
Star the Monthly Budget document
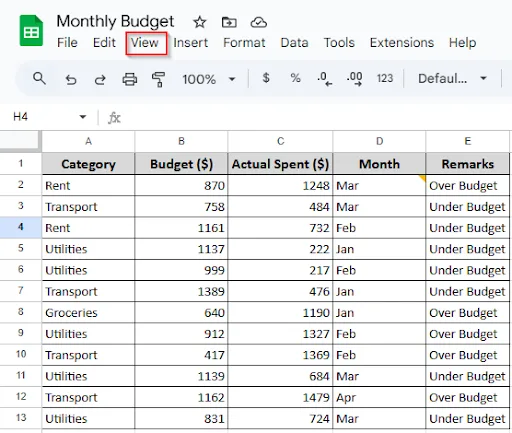(200, 22)
